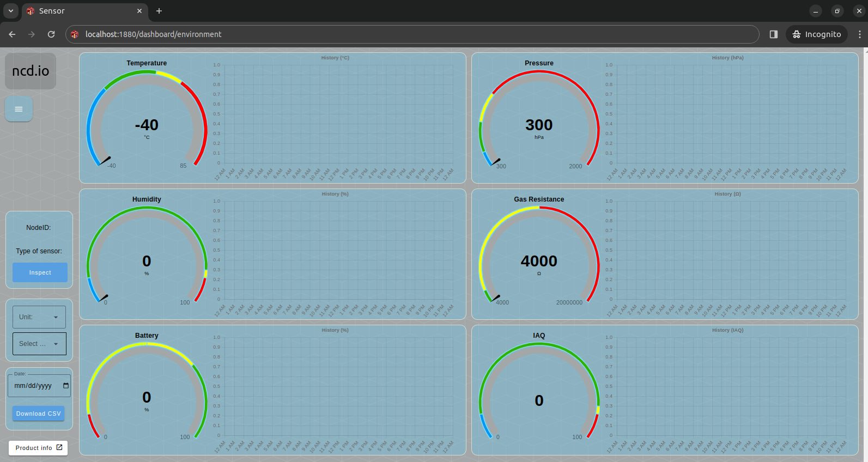Restore the browser window size
This screenshot has height=462, width=868.
837,11
